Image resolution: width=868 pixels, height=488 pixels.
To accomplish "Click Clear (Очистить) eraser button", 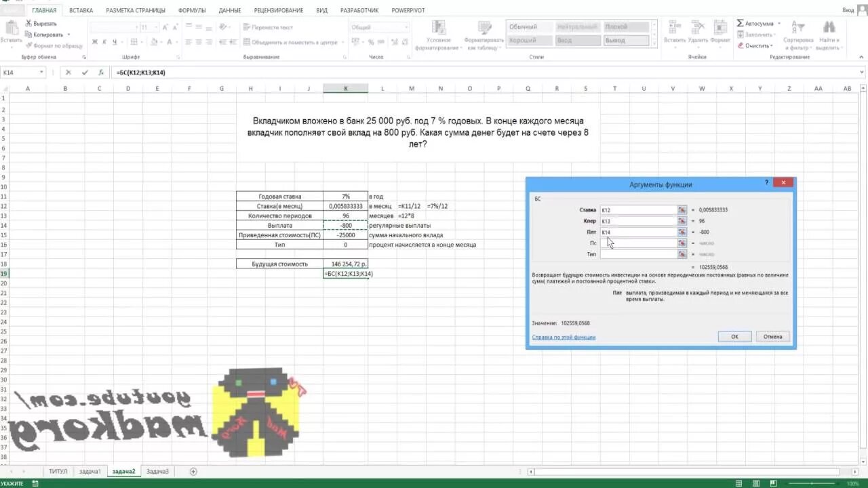I will click(754, 45).
